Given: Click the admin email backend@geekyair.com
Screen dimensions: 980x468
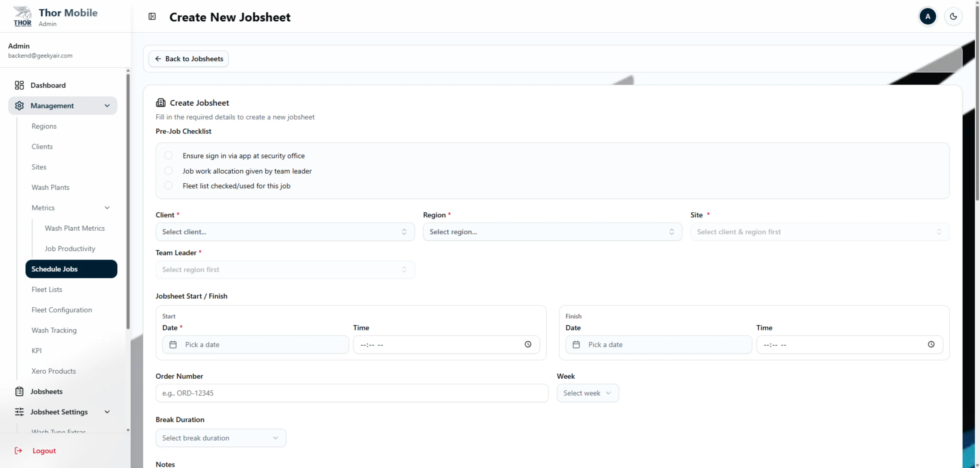Looking at the screenshot, I should [40, 56].
